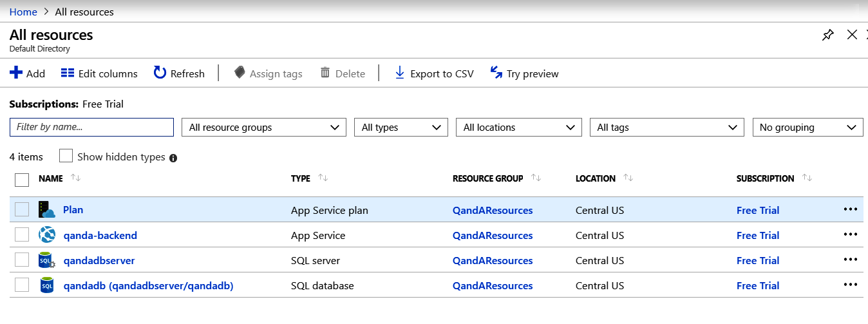Sort by the Name column header

[51, 178]
